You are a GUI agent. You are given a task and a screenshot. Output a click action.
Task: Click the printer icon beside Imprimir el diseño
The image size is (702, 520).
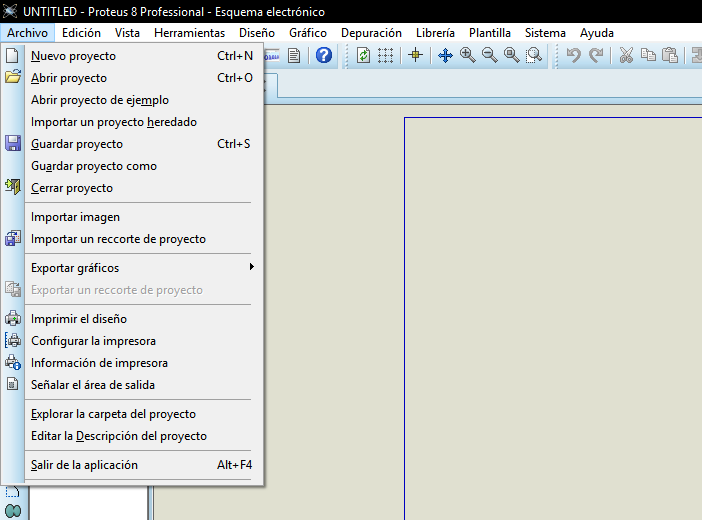pos(13,318)
